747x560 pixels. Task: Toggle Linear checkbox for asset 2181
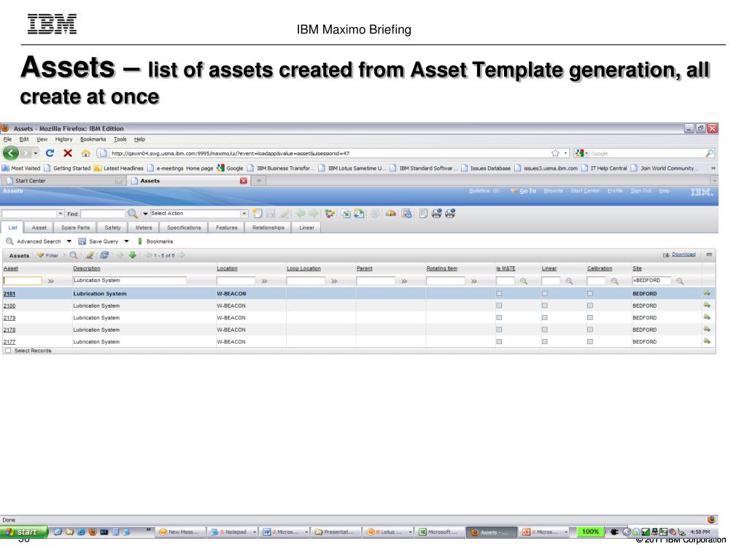pos(544,293)
